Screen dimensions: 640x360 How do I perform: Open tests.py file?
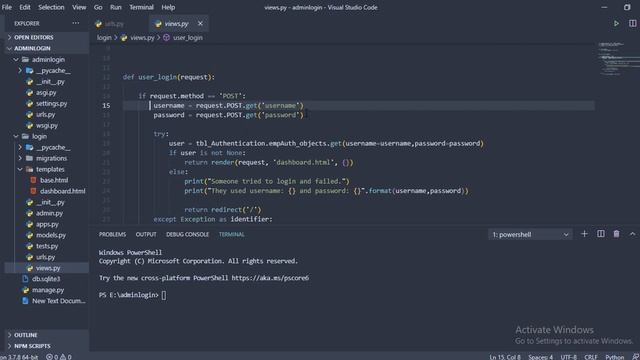tap(47, 246)
